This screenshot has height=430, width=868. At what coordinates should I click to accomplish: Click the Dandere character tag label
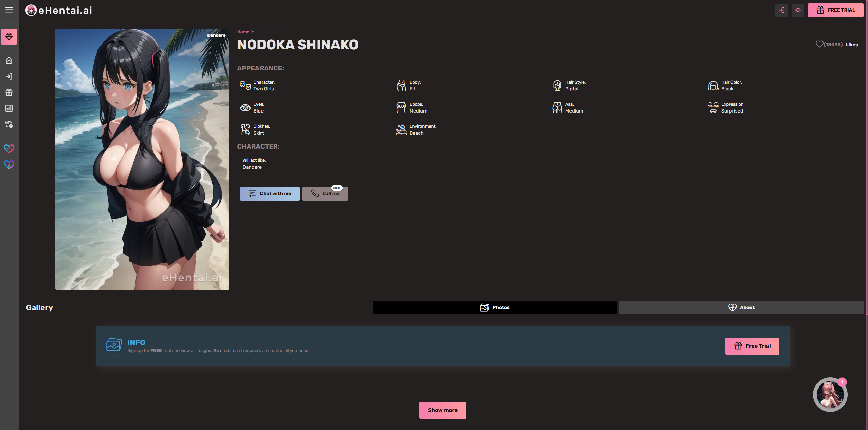(x=216, y=35)
